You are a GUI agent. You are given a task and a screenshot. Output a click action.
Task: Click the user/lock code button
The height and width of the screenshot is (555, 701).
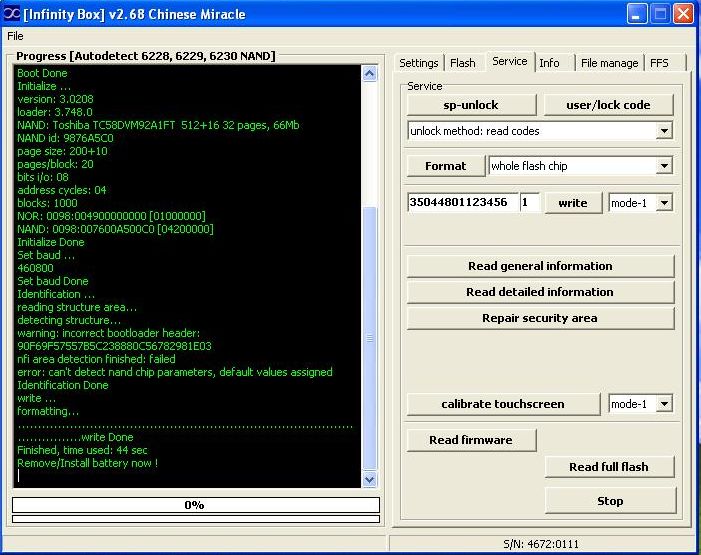(x=608, y=105)
